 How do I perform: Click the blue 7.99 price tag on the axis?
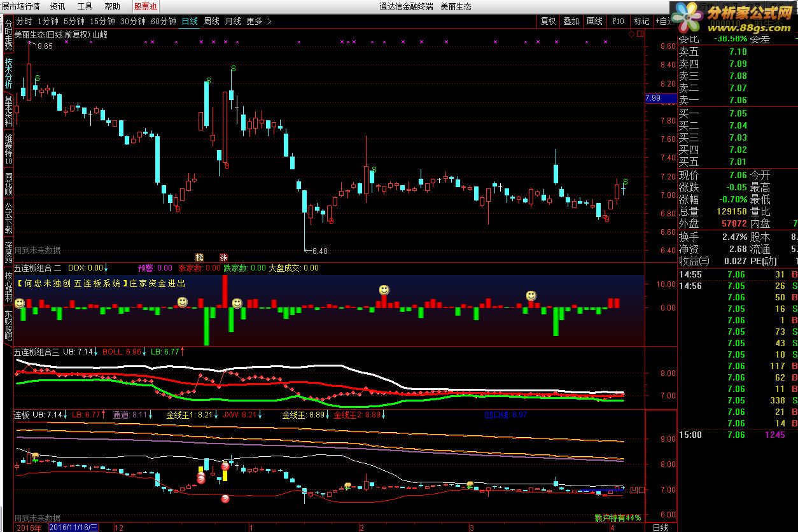(x=661, y=98)
